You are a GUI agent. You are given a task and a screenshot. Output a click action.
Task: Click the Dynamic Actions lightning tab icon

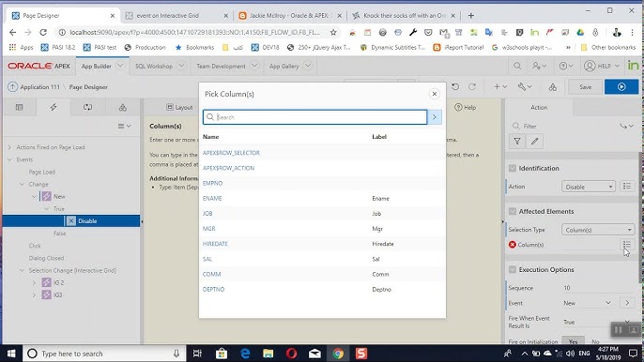54,107
